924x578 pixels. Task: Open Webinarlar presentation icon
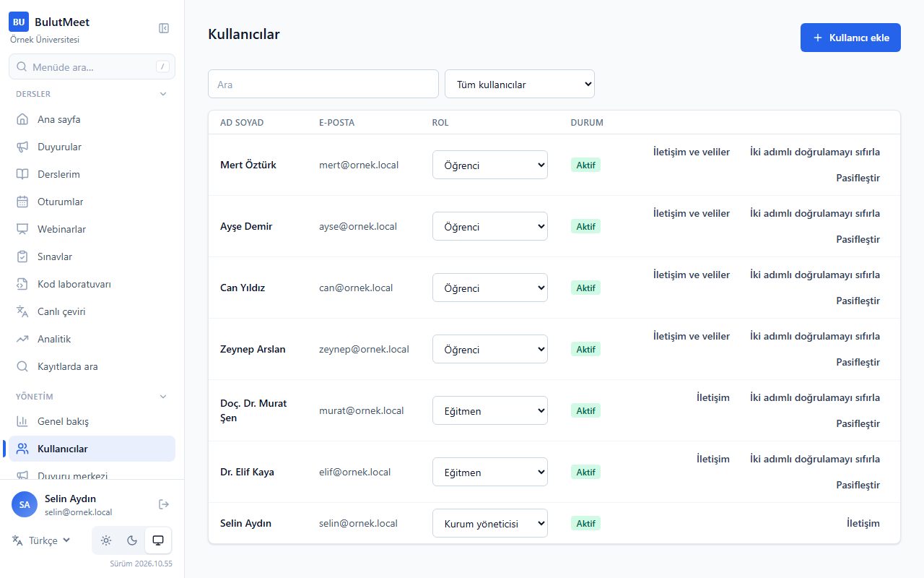click(22, 229)
